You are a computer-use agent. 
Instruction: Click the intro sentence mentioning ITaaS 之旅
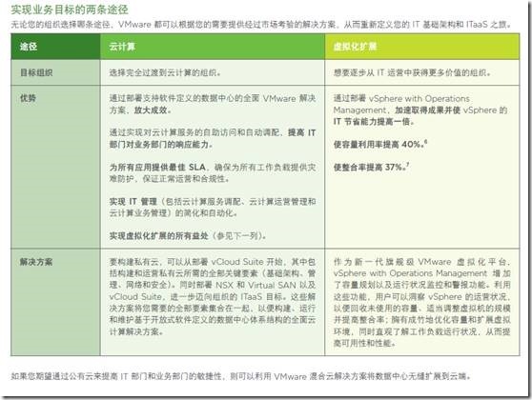260,25
